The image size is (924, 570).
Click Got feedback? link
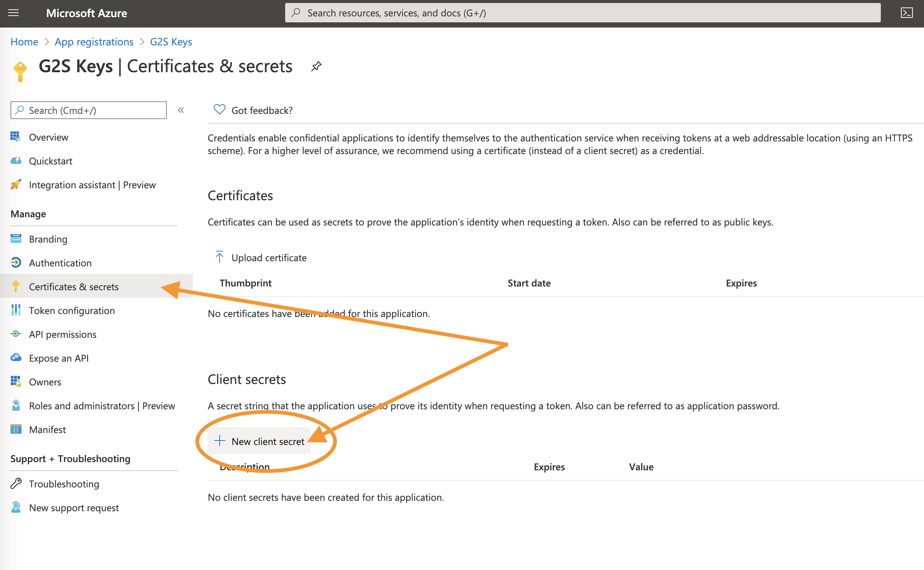pos(262,111)
